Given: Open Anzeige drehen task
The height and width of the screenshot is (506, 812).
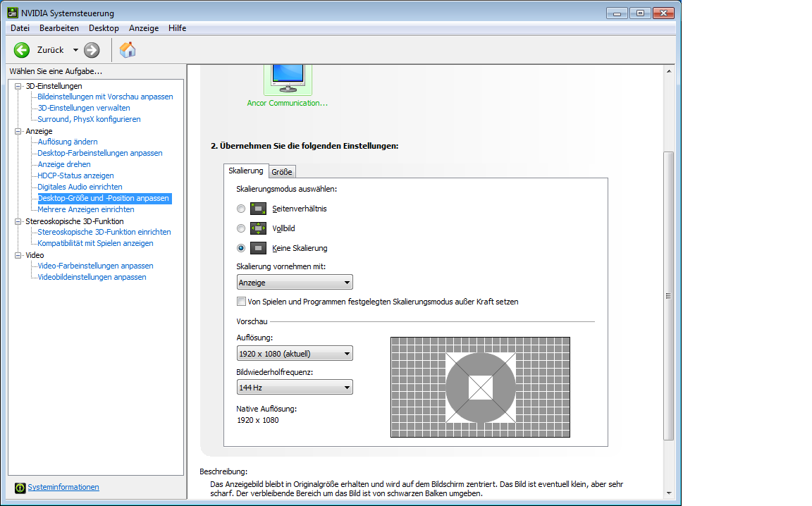Looking at the screenshot, I should pyautogui.click(x=64, y=164).
